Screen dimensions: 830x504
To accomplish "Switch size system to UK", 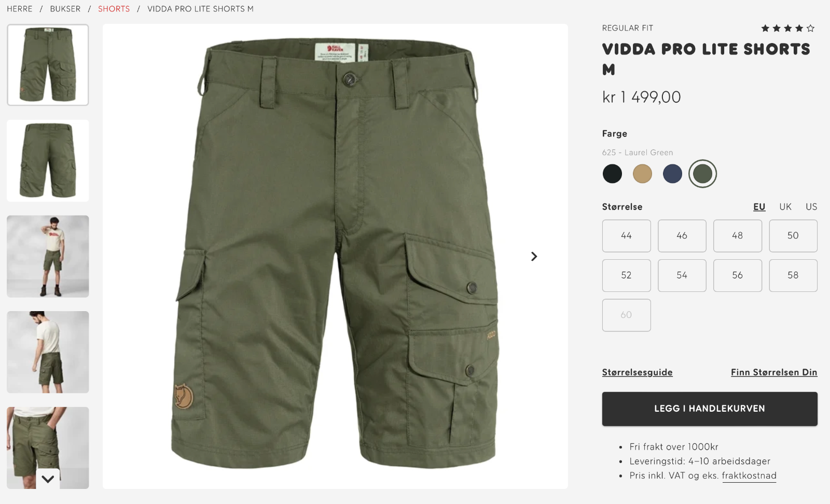I will pos(785,207).
